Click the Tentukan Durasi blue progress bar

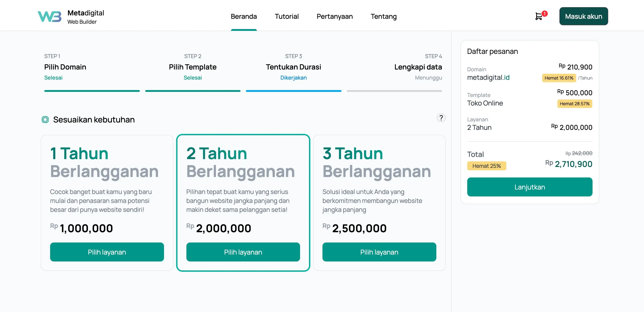point(294,91)
